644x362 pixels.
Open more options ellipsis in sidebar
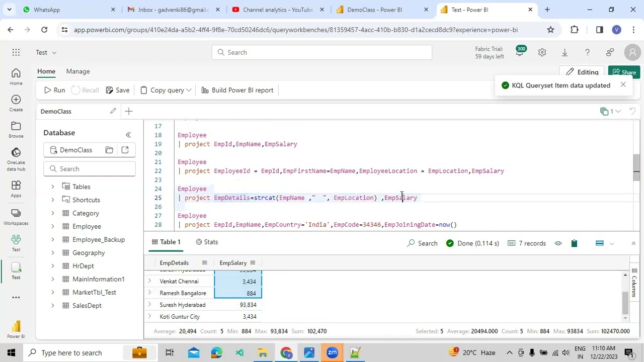coord(16,297)
